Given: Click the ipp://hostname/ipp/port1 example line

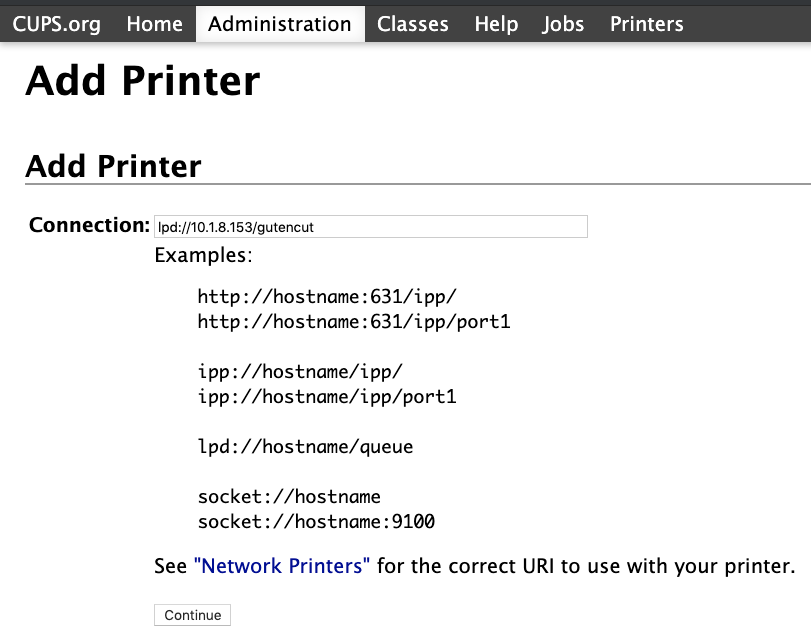Looking at the screenshot, I should point(327,397).
